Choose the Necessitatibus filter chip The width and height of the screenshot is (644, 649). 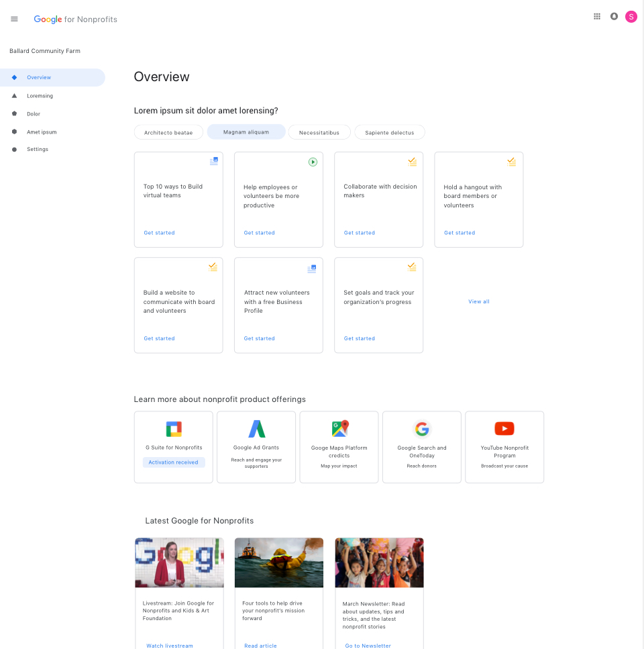(x=319, y=132)
